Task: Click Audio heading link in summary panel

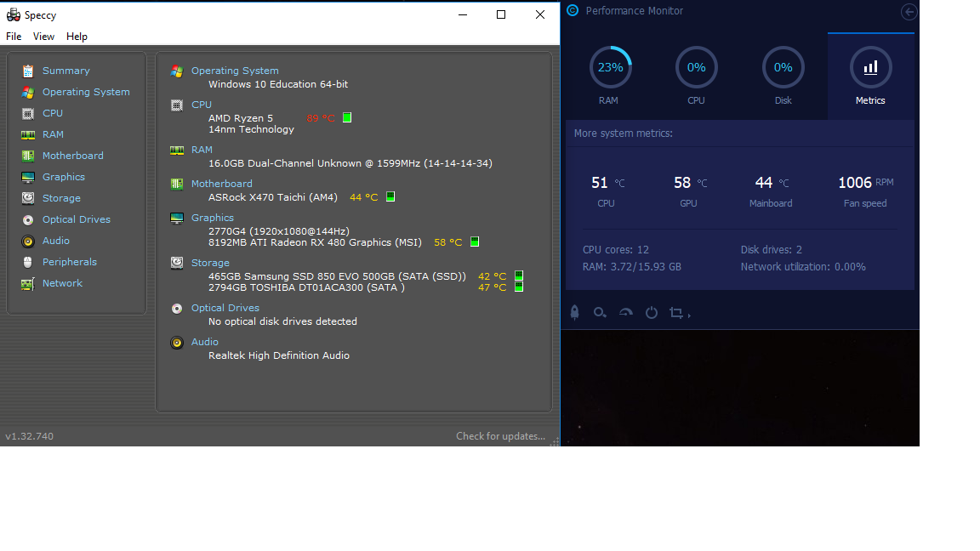Action: (204, 342)
